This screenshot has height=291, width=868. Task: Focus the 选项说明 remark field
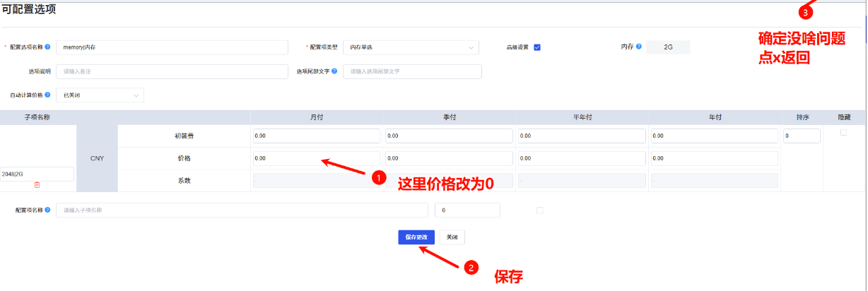[x=172, y=71]
